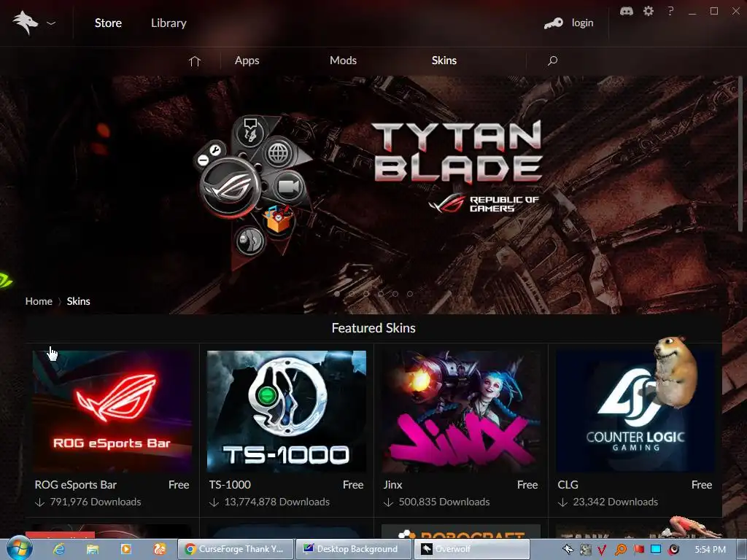Click the 791,976 Downloads text
This screenshot has height=560, width=747.
point(96,502)
